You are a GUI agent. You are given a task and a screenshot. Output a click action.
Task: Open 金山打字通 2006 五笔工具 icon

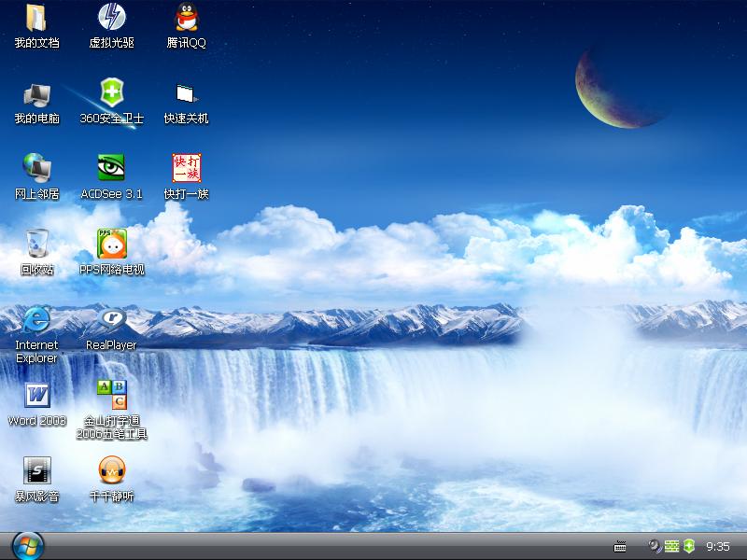111,395
